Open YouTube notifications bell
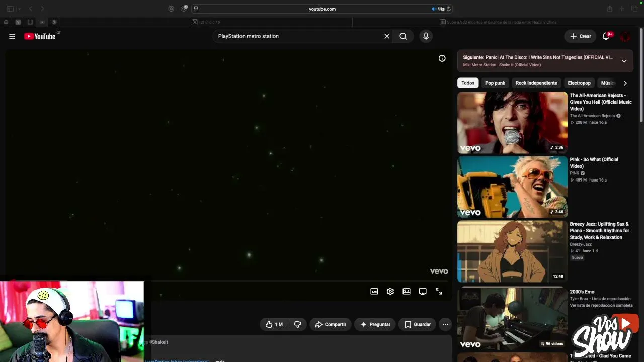 tap(606, 36)
